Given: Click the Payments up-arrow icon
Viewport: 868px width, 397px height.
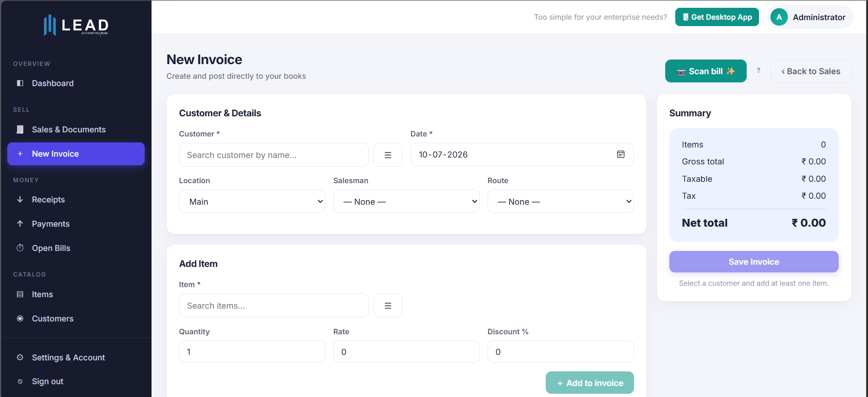Looking at the screenshot, I should tap(20, 224).
